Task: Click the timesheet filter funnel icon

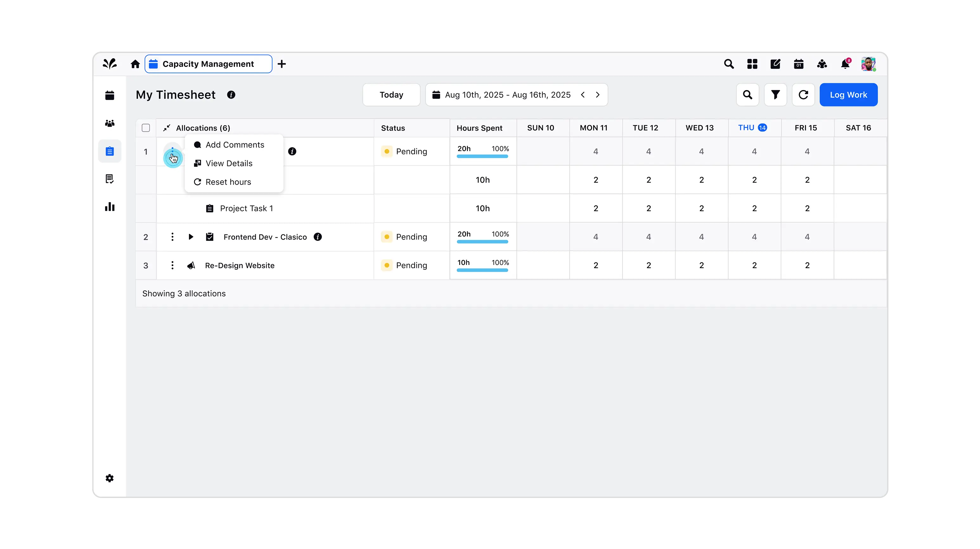Action: tap(775, 95)
